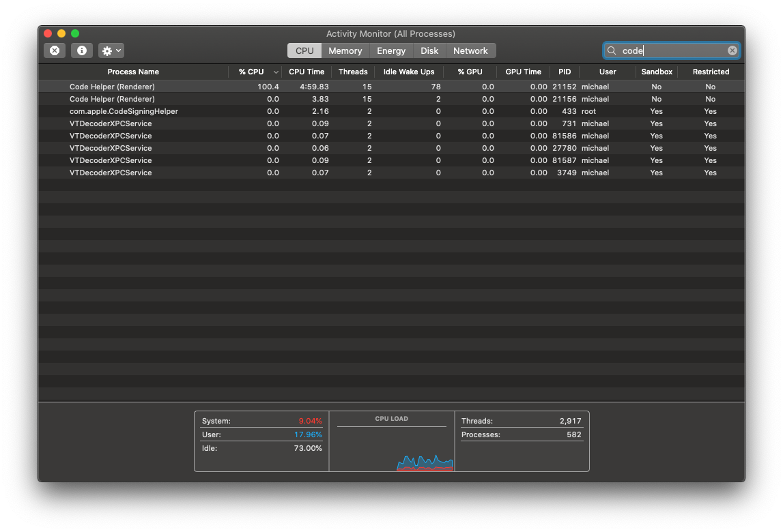Open the Disk tab
This screenshot has height=532, width=783.
click(x=429, y=50)
